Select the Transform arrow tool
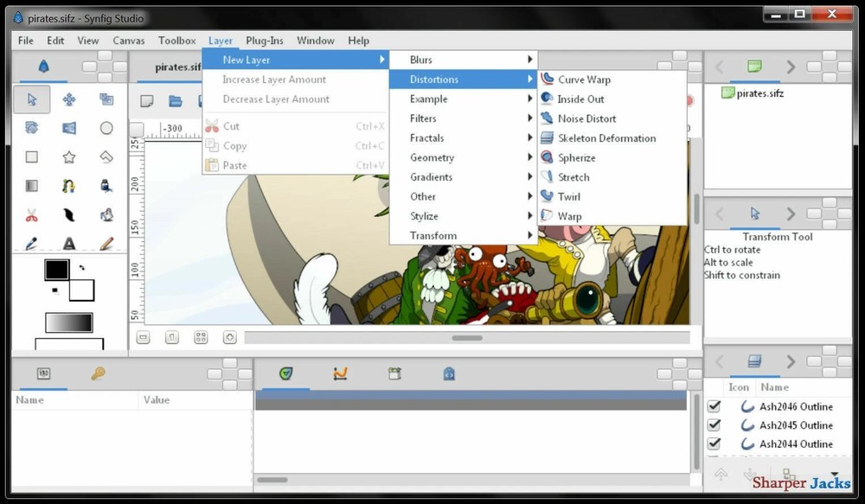This screenshot has height=504, width=865. 31,99
